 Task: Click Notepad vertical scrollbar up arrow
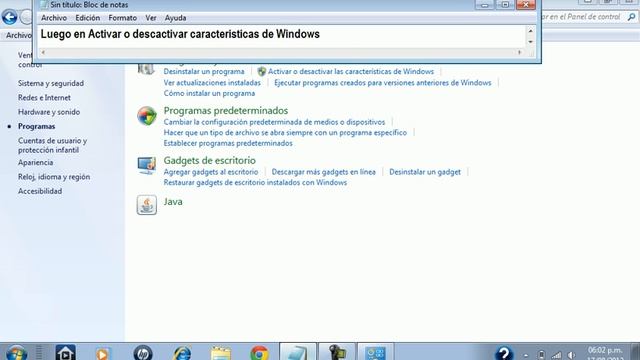click(x=530, y=31)
